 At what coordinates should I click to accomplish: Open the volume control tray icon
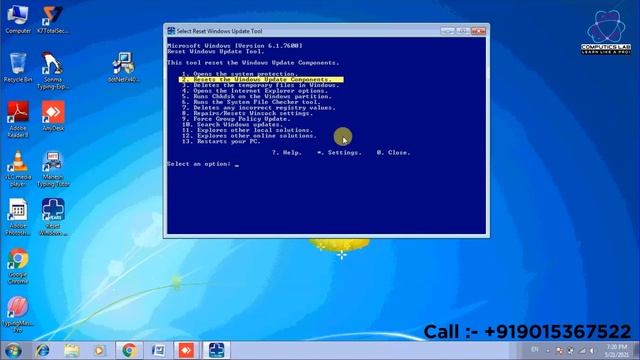[592, 351]
